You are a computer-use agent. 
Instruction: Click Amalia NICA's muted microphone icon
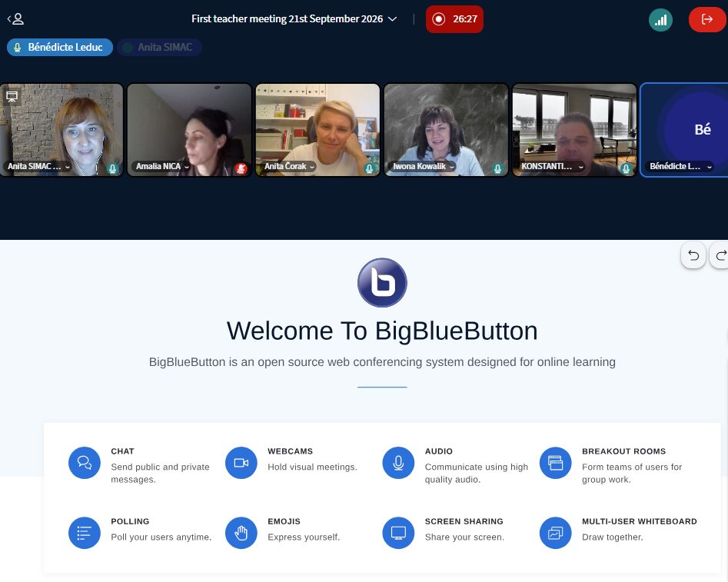coord(241,168)
